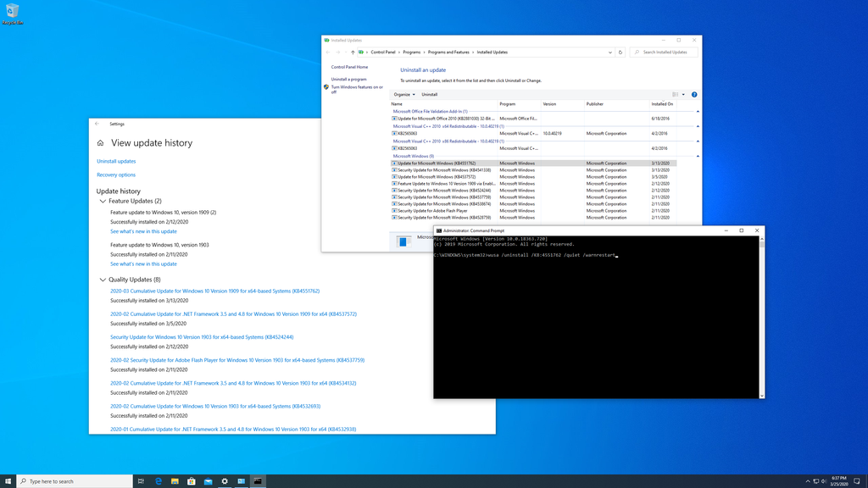This screenshot has height=488, width=868.
Task: Click Uninstall a program in the Control Panel sidebar
Action: click(348, 78)
